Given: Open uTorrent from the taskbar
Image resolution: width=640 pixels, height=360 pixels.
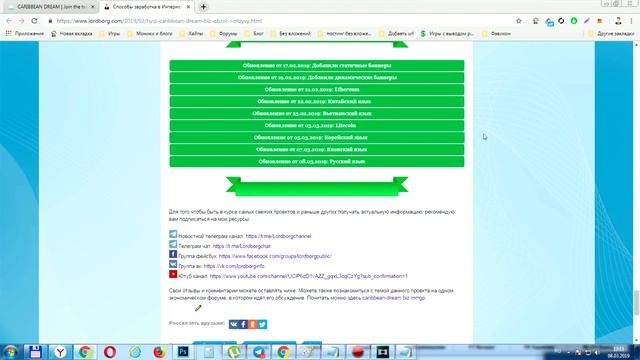Looking at the screenshot, I should click(x=233, y=352).
